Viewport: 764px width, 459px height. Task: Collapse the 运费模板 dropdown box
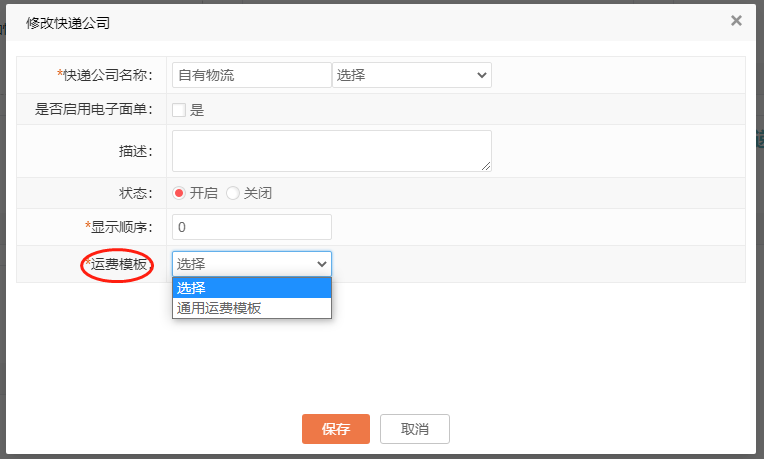coord(251,264)
